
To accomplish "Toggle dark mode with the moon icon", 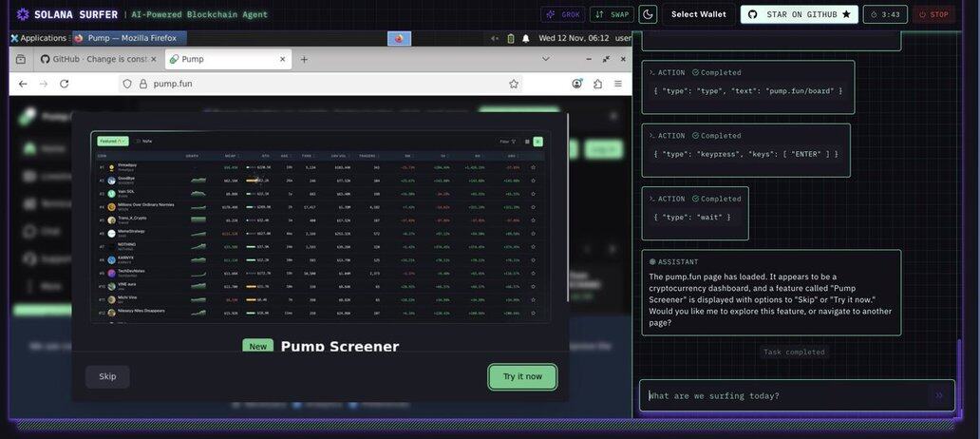I will tap(648, 14).
